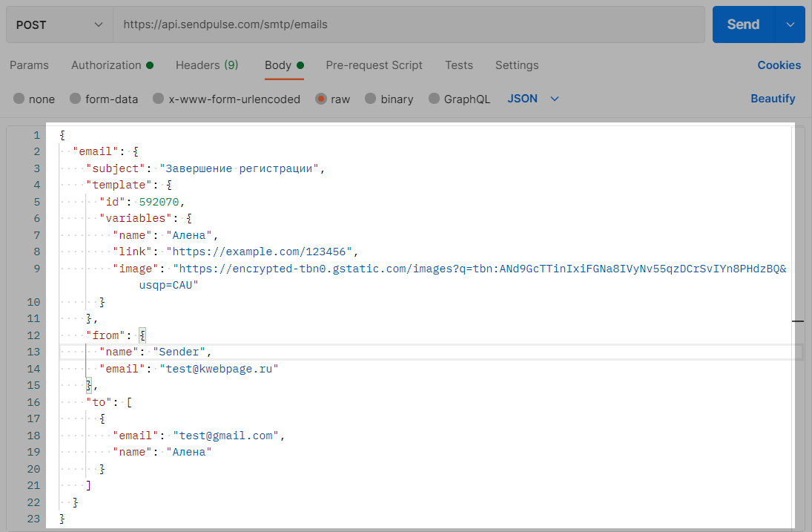Choose the binary radio option
This screenshot has height=532, width=812.
point(371,99)
